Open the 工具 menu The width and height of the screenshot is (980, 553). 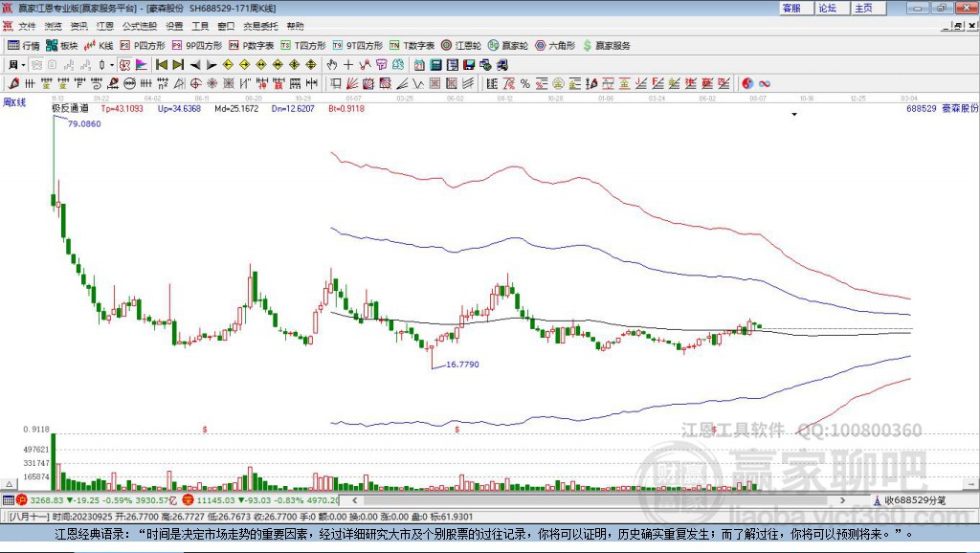200,26
